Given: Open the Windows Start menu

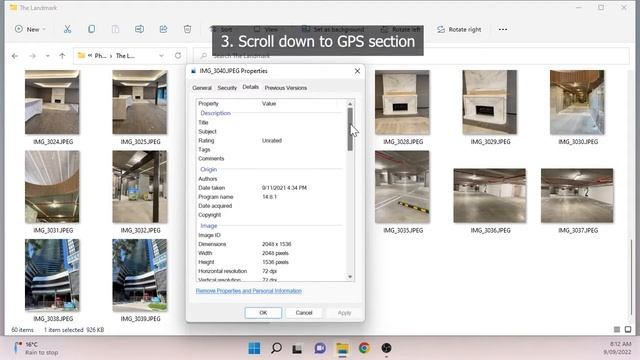Looking at the screenshot, I should pos(254,348).
